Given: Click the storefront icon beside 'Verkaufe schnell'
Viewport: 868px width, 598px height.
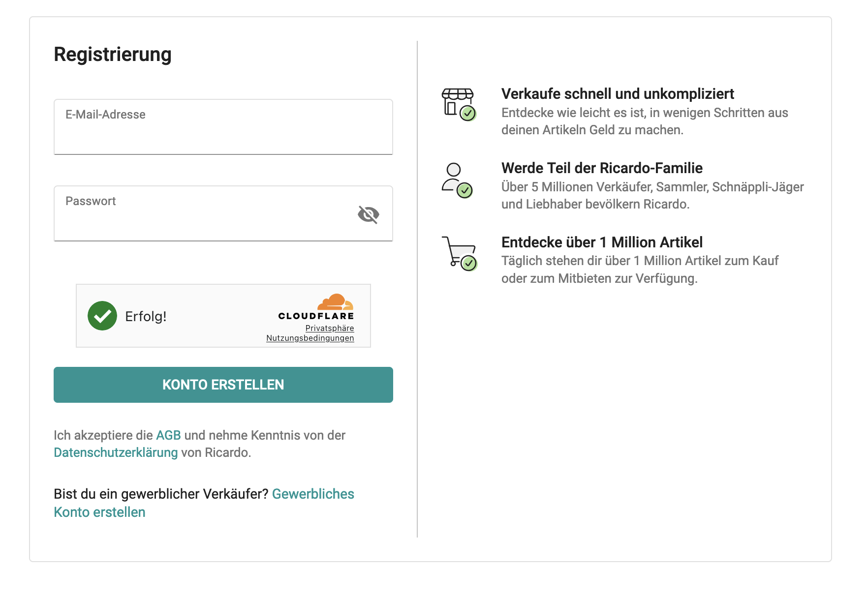Looking at the screenshot, I should coord(459,104).
